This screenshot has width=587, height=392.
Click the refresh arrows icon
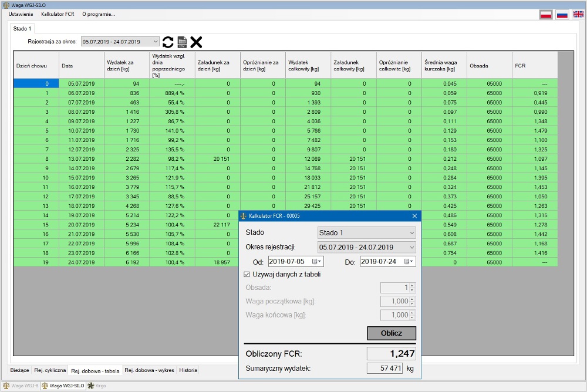168,42
